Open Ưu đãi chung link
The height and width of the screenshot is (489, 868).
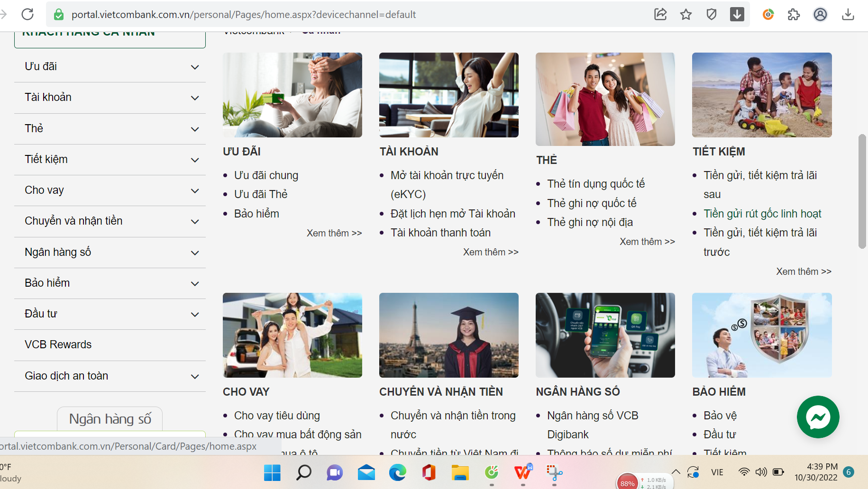point(266,175)
